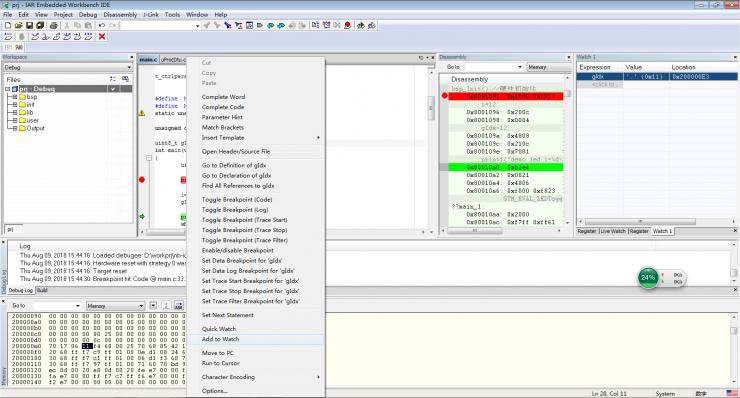This screenshot has width=740, height=398.
Task: Click the yellow warning icon in editor margin
Action: 142,113
